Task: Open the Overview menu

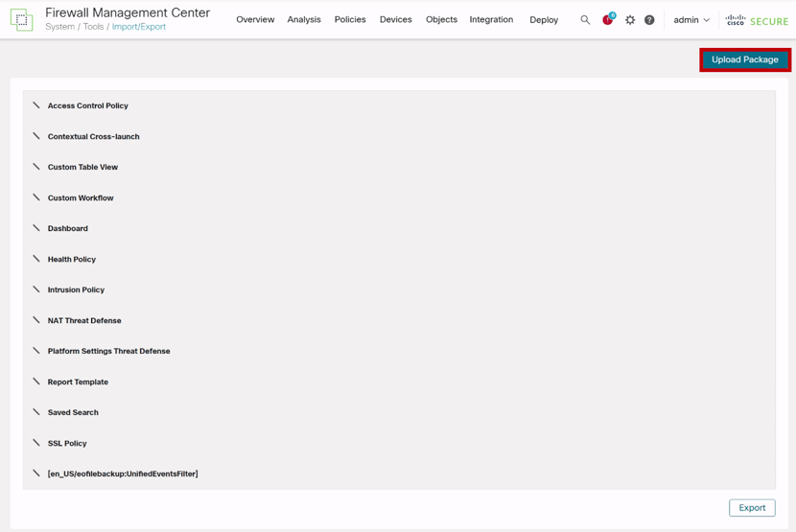Action: tap(255, 19)
